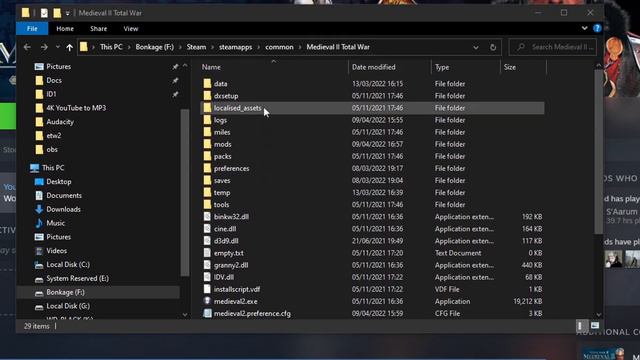Image resolution: width=640 pixels, height=360 pixels.
Task: Open Docs quick access folder
Action: pyautogui.click(x=53, y=80)
